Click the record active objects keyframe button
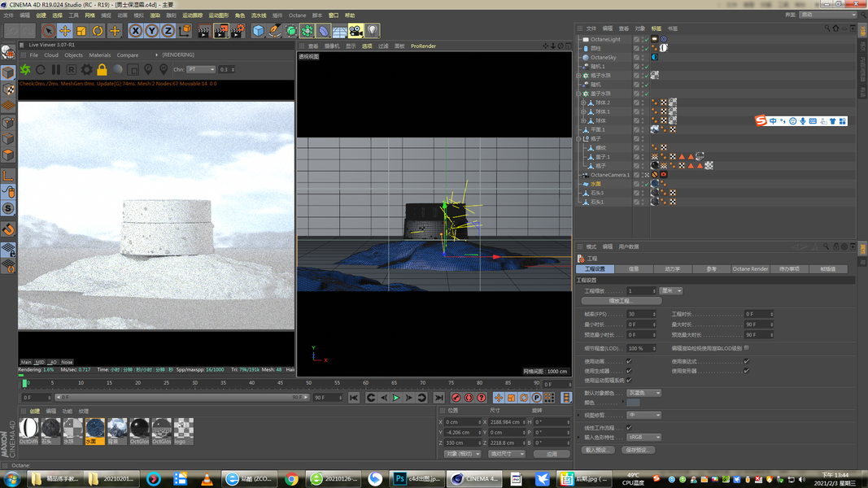 point(456,398)
